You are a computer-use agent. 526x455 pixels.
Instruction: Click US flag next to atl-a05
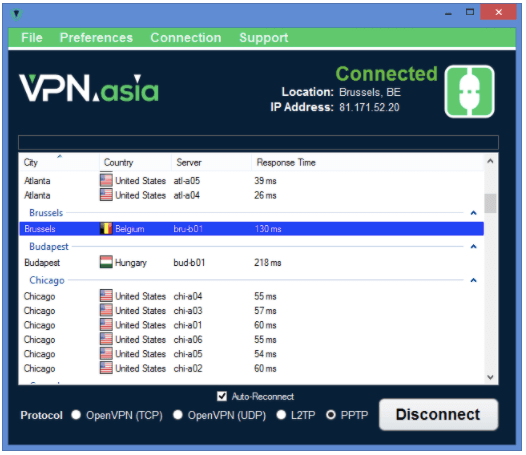106,180
